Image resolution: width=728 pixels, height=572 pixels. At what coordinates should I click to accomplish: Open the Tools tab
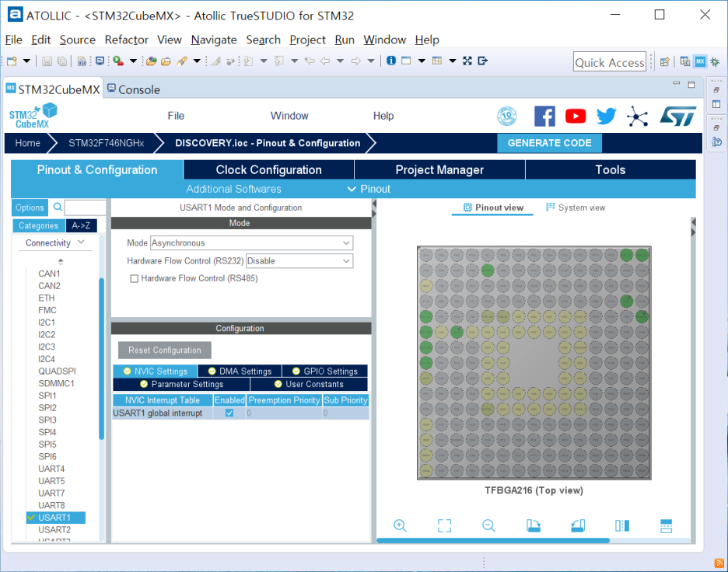[611, 169]
